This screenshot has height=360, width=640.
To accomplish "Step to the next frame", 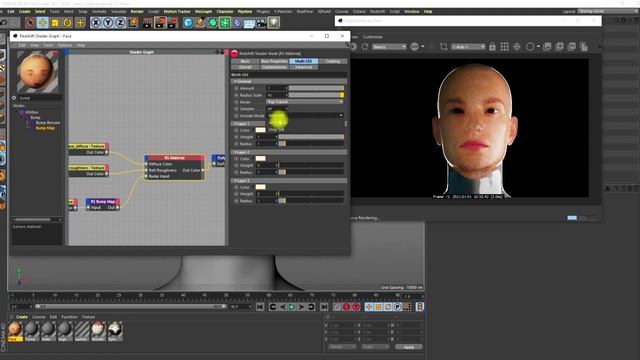I will 302,307.
